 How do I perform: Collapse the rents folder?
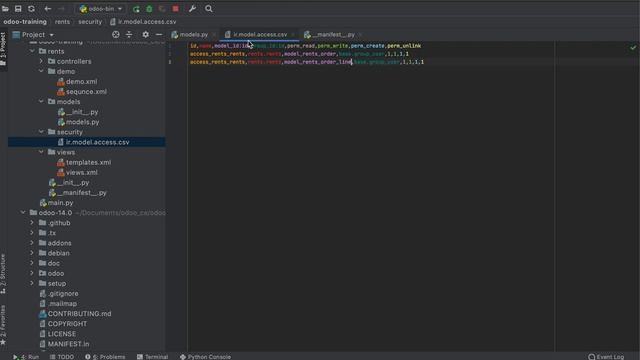(x=32, y=51)
